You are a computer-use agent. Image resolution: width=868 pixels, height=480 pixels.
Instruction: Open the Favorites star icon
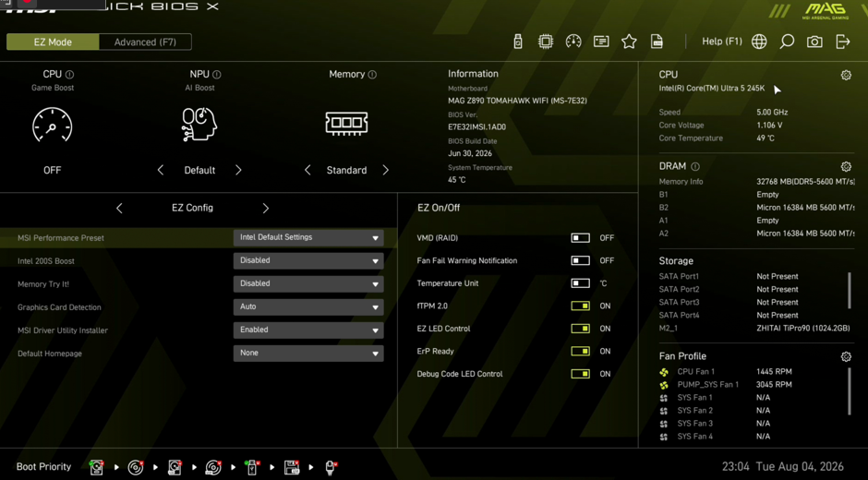point(629,42)
